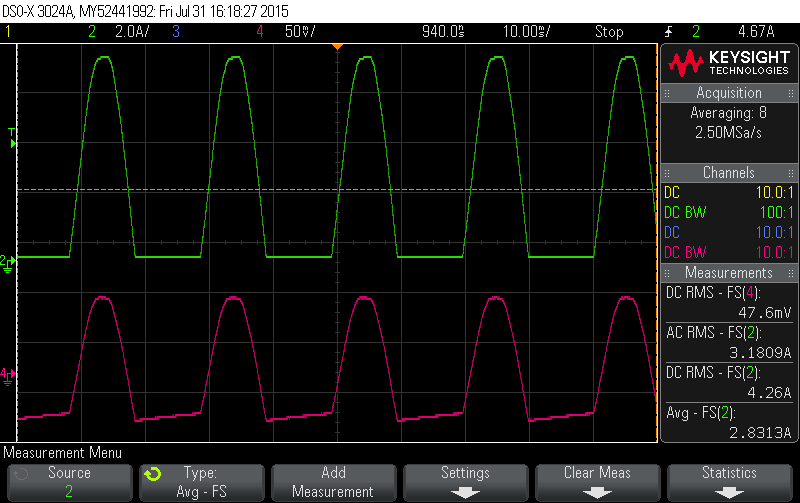The width and height of the screenshot is (800, 503).
Task: Click the DC RMS - FS(2) measurement
Action: click(713, 373)
